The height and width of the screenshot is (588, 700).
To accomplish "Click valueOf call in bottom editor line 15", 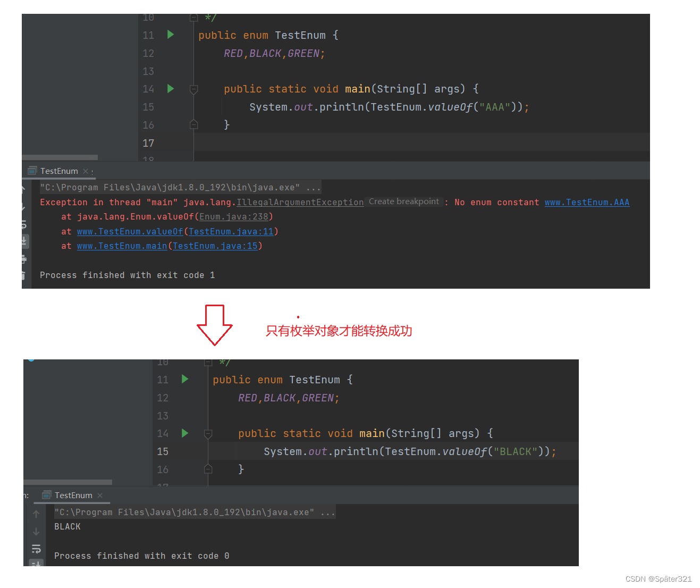I will [465, 451].
